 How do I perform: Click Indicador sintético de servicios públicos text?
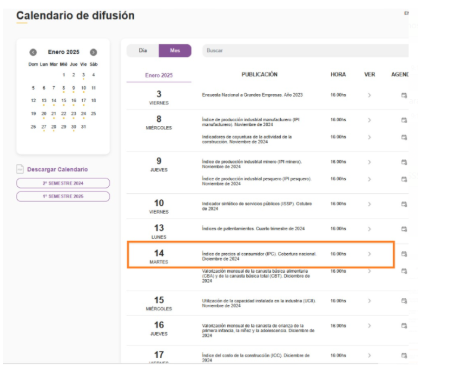257,206
